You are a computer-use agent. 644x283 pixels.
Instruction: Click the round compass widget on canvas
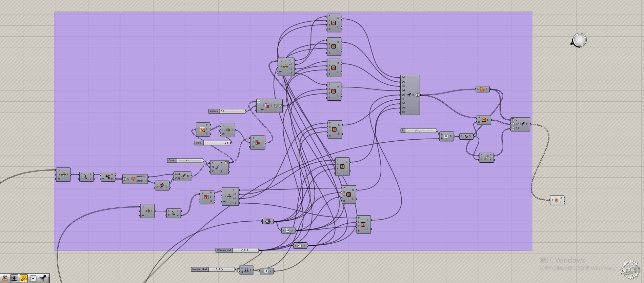tap(579, 40)
